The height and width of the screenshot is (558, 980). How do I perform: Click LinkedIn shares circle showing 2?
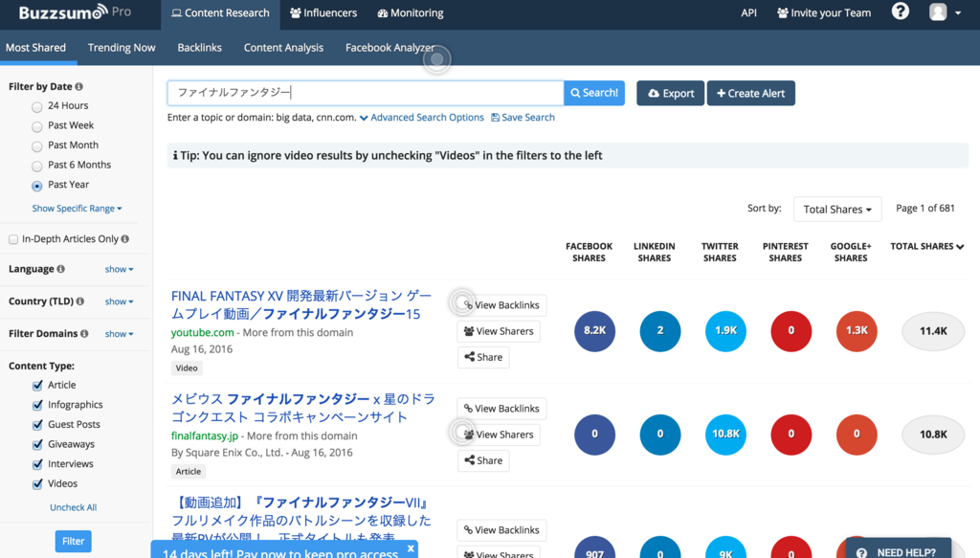coord(660,331)
